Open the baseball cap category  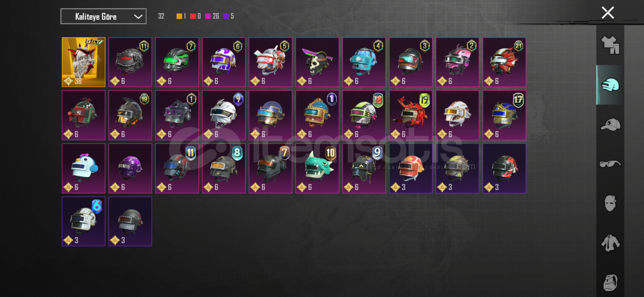click(610, 124)
